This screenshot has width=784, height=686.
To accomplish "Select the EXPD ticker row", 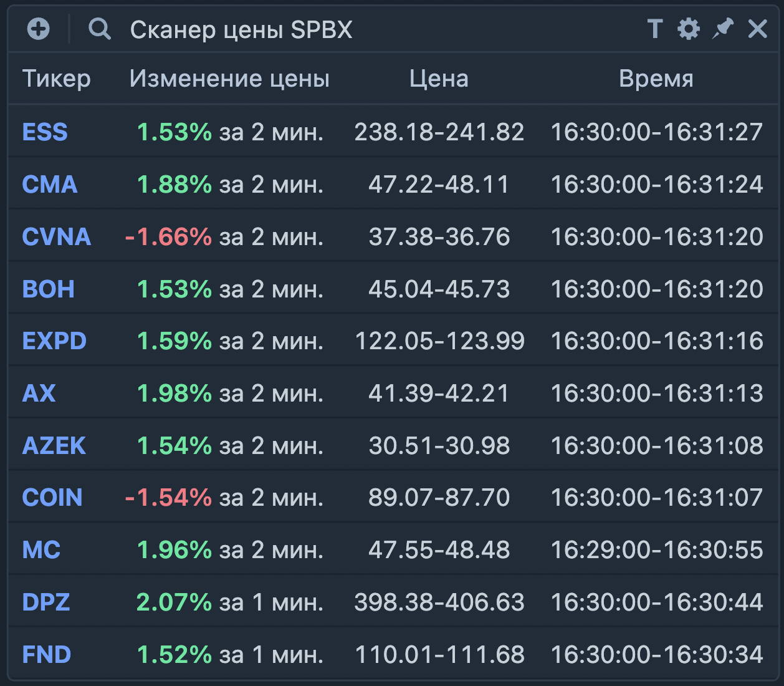I will [x=54, y=341].
